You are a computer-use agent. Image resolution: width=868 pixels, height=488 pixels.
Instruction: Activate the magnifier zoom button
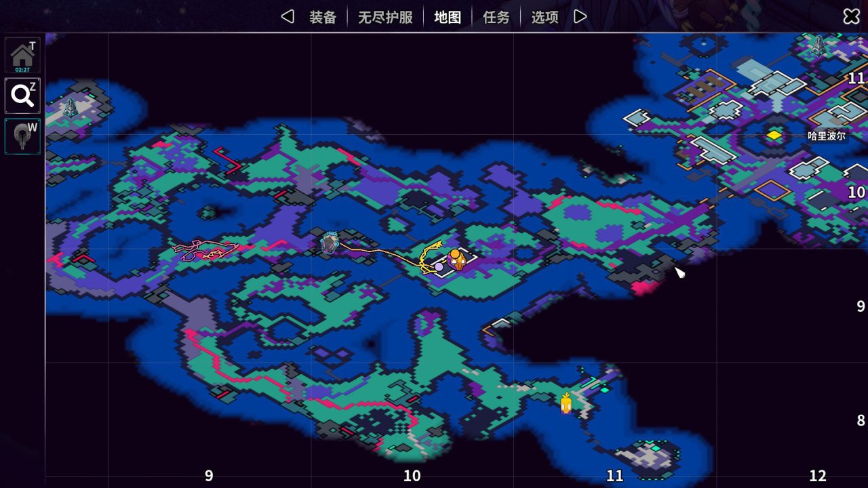pyautogui.click(x=22, y=96)
